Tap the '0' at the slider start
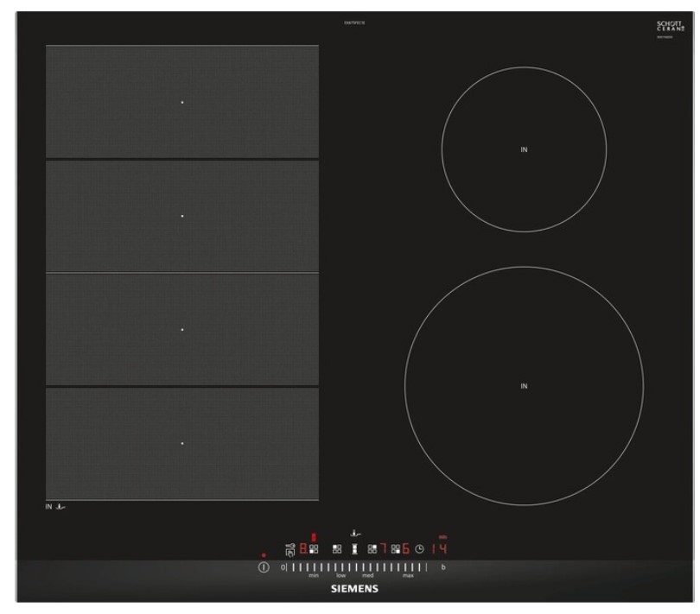The image size is (700, 614). click(282, 567)
